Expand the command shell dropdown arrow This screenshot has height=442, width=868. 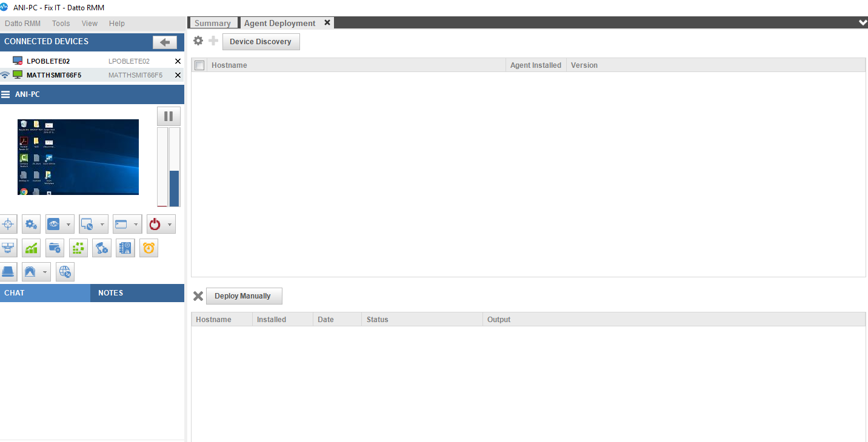pyautogui.click(x=136, y=225)
